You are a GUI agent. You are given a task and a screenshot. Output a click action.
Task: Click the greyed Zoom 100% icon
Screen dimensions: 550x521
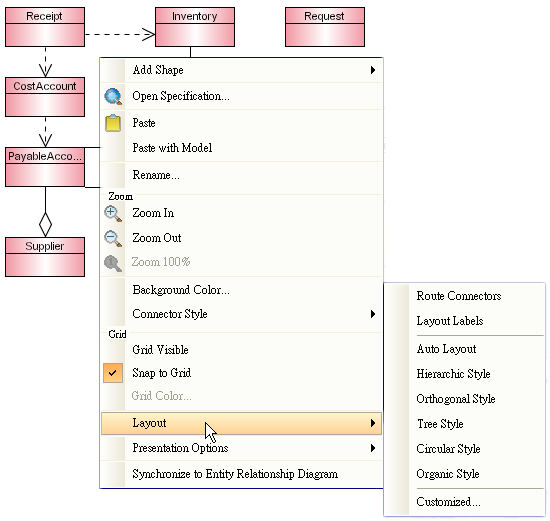tap(113, 263)
